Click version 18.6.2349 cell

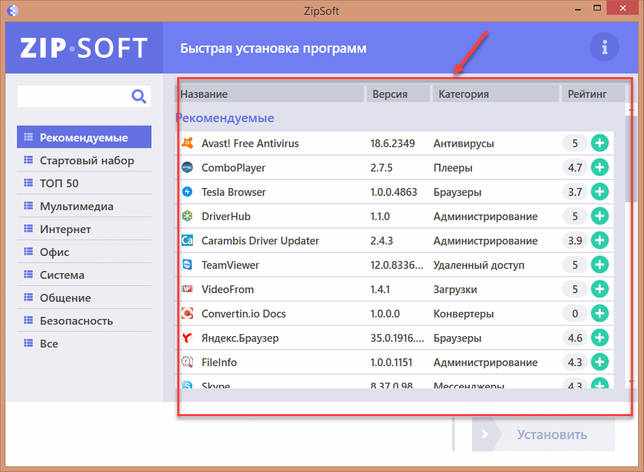(x=392, y=143)
